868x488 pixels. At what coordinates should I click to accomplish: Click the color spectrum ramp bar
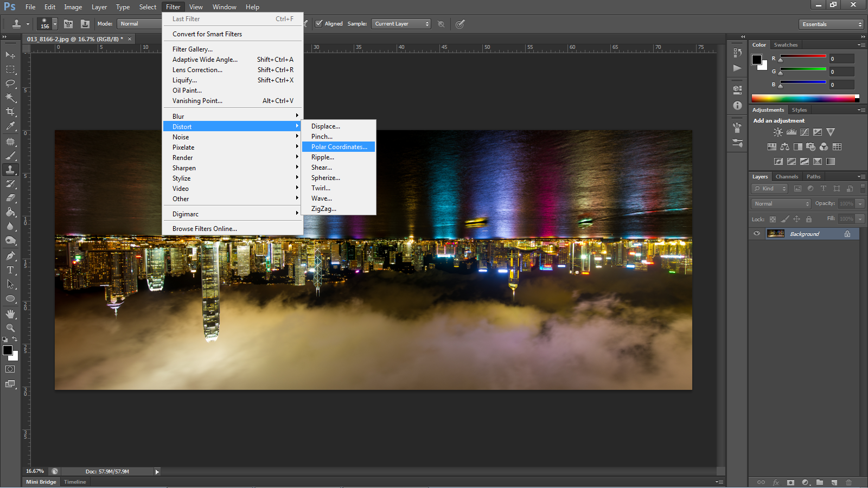[805, 98]
